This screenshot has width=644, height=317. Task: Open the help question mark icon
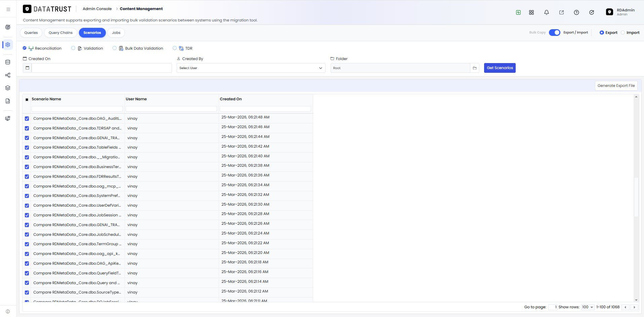pyautogui.click(x=576, y=12)
